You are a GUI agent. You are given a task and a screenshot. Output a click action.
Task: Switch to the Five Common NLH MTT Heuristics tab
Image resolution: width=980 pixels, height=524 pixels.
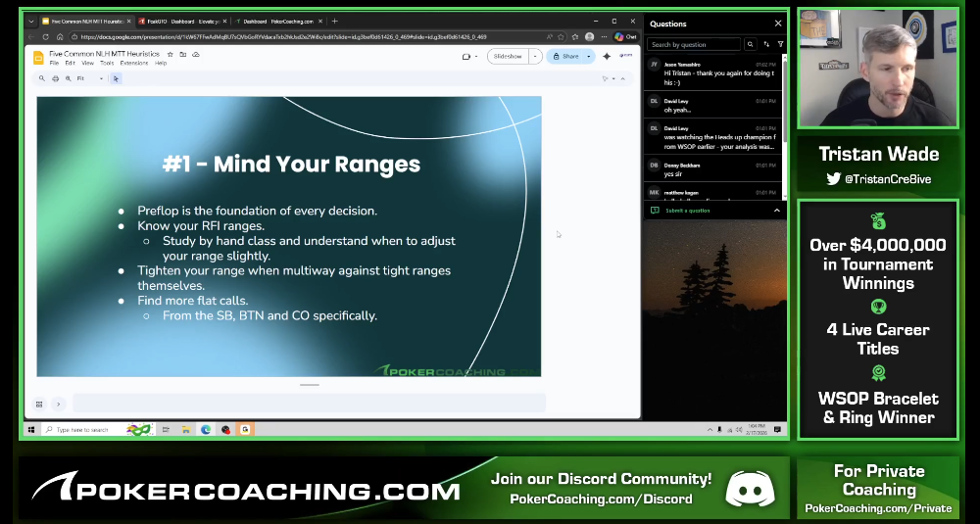[86, 22]
